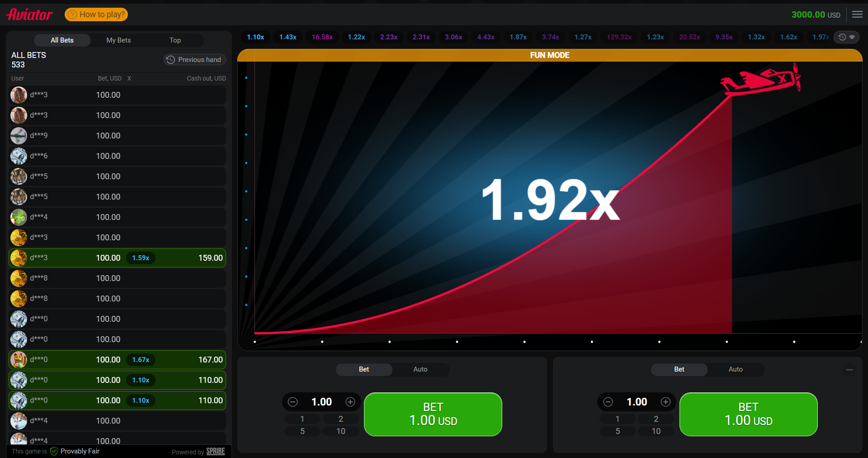Screen dimensions: 868x458
Task: Click the minus icon on left bet amount
Action: (x=293, y=402)
